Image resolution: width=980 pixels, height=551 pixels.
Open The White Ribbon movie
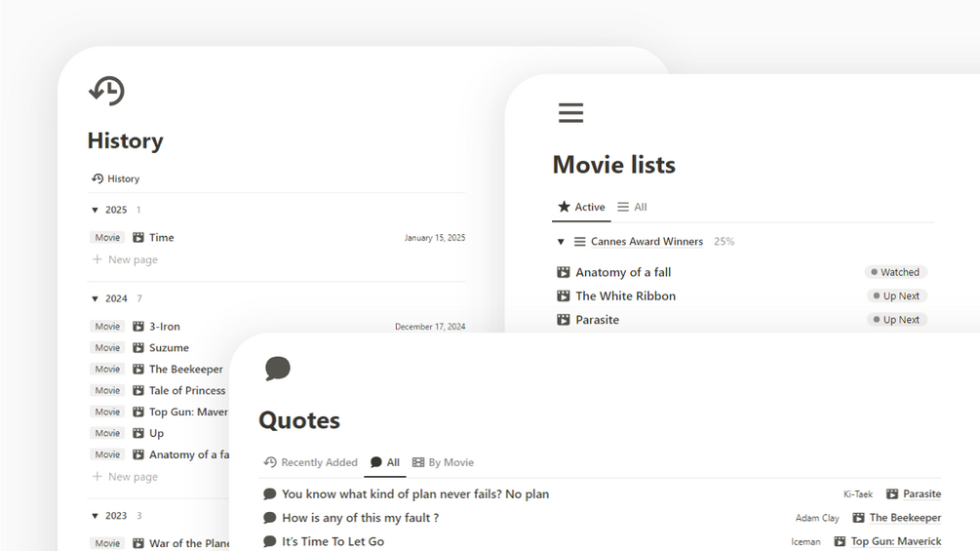point(626,296)
